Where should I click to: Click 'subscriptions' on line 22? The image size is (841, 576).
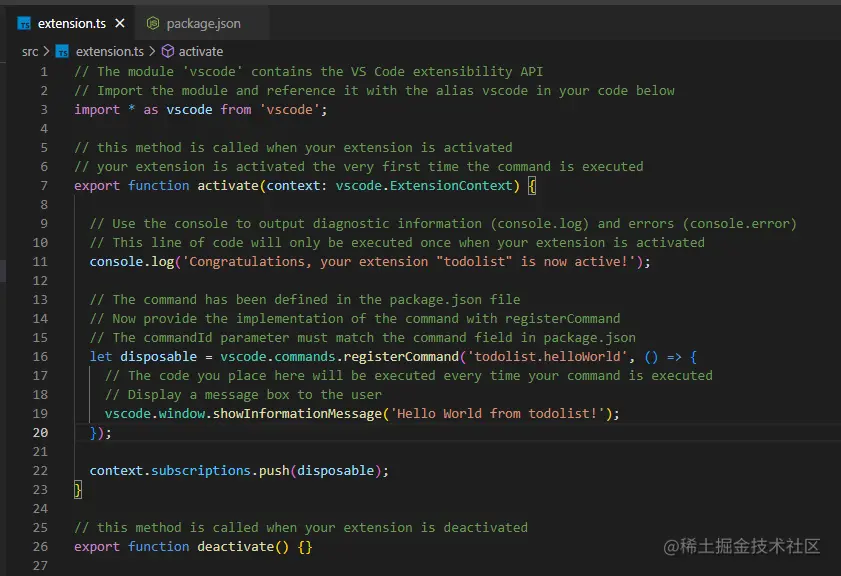pos(201,470)
